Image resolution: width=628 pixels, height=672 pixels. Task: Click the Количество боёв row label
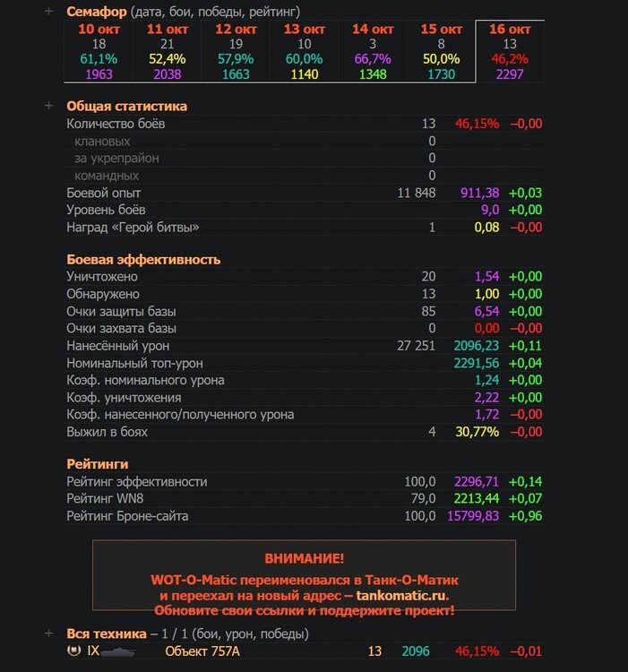[x=116, y=124]
